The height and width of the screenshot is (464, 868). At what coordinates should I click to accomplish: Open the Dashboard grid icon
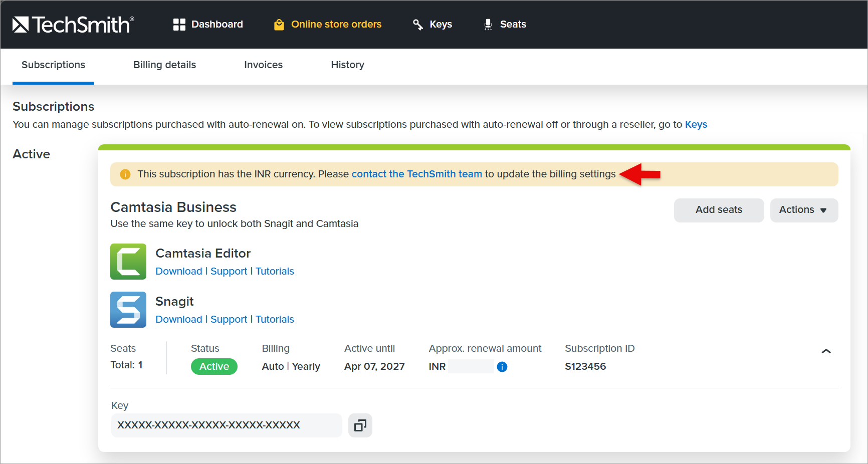click(x=179, y=25)
